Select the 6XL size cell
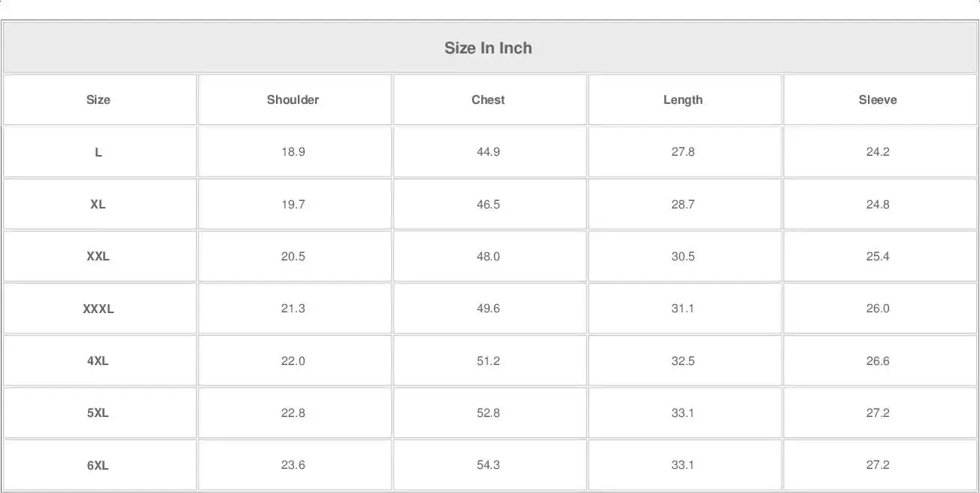 click(99, 465)
